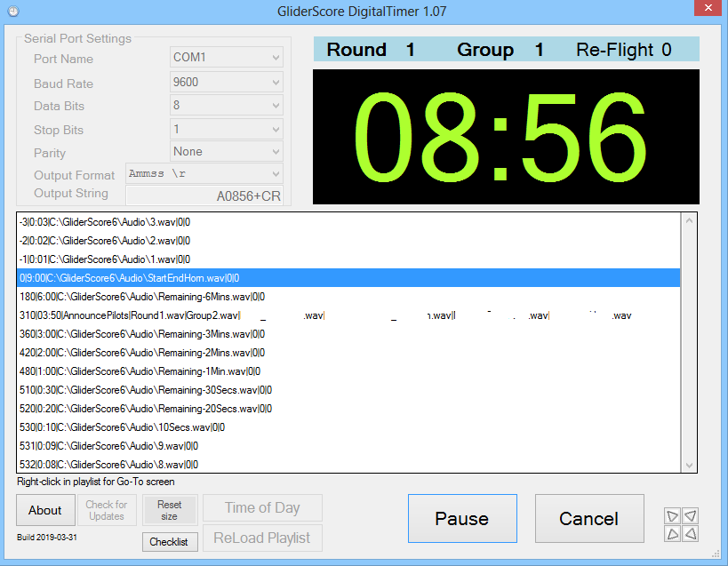Click the Reset size button
The width and height of the screenshot is (728, 566).
[x=170, y=510]
